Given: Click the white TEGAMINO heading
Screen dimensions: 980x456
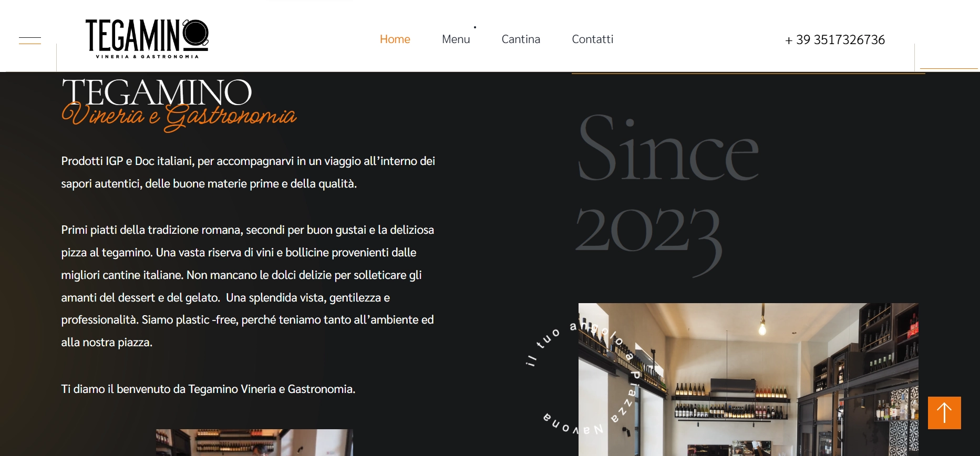Looking at the screenshot, I should (x=157, y=92).
